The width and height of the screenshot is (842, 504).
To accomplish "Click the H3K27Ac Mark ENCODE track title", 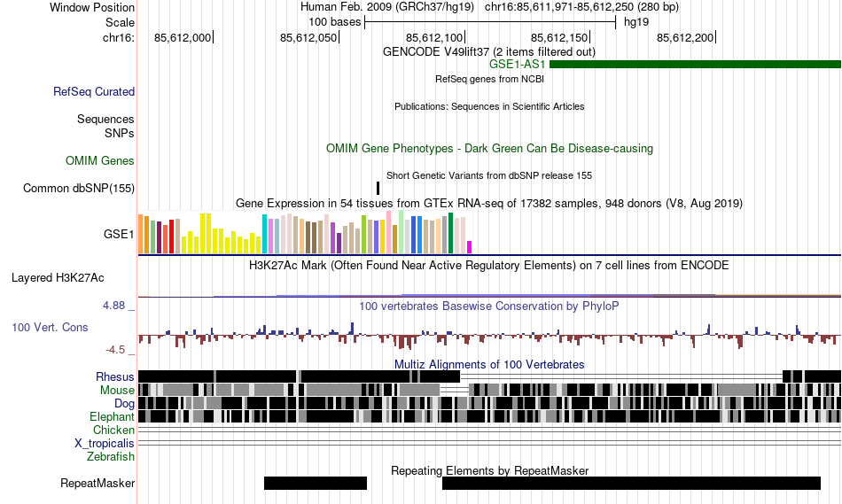I will pos(489,265).
